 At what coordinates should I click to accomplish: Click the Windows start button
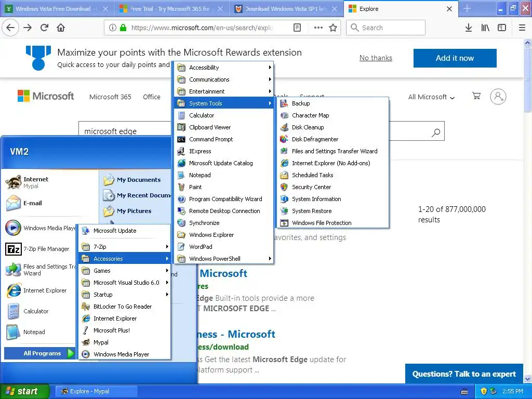[x=25, y=391]
